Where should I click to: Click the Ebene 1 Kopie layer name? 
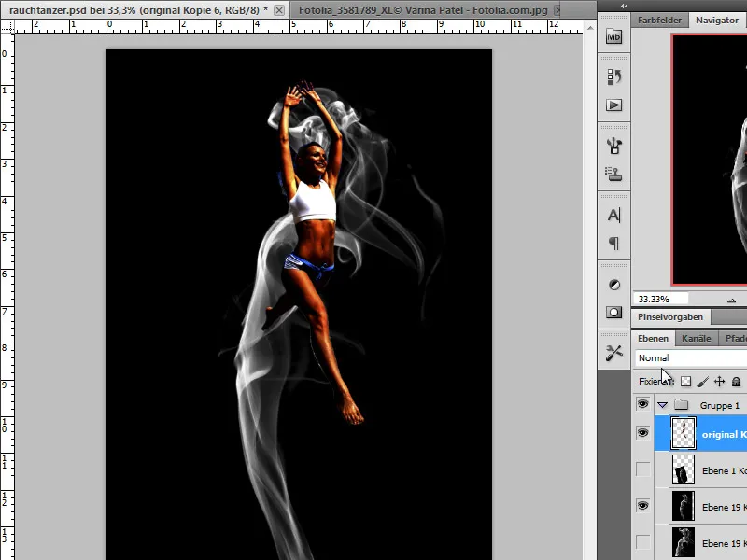point(725,470)
